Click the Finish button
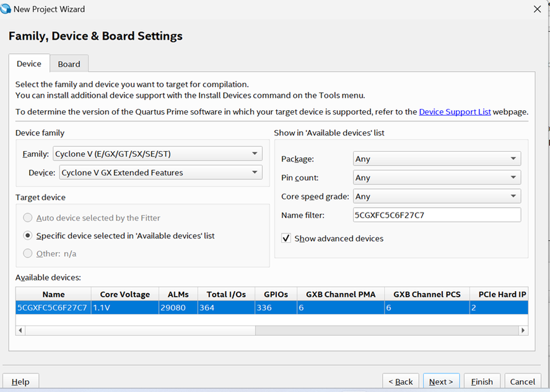This screenshot has width=550, height=392. pos(482,381)
